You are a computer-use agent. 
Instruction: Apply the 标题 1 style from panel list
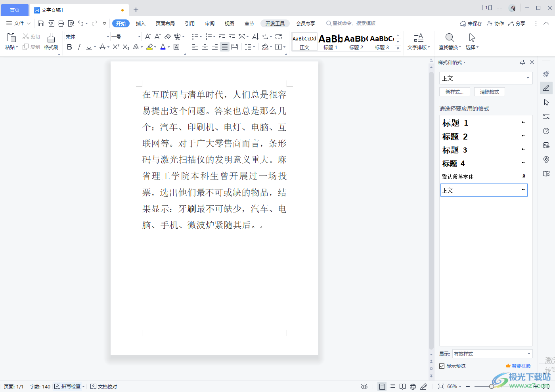(484, 123)
